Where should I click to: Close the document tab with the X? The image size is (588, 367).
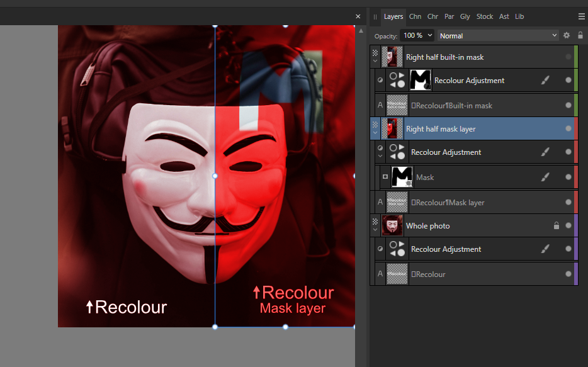pyautogui.click(x=358, y=16)
